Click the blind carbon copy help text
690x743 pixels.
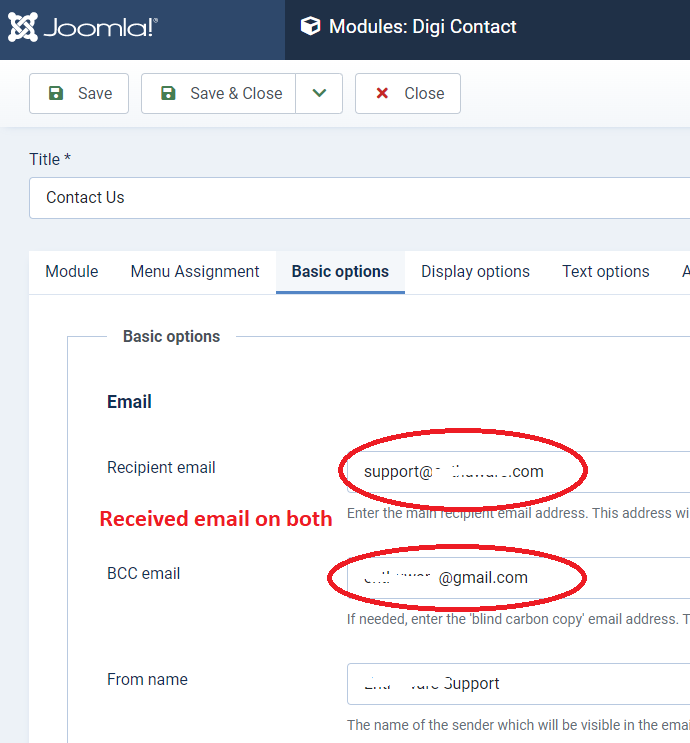518,619
